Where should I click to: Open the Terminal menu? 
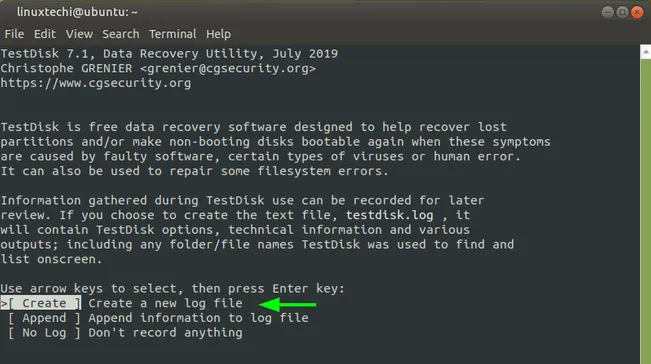[172, 34]
